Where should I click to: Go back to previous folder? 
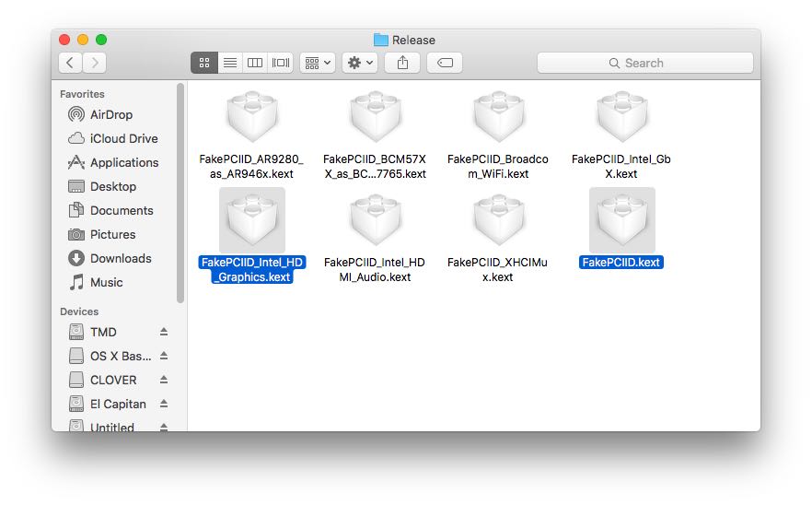point(70,63)
